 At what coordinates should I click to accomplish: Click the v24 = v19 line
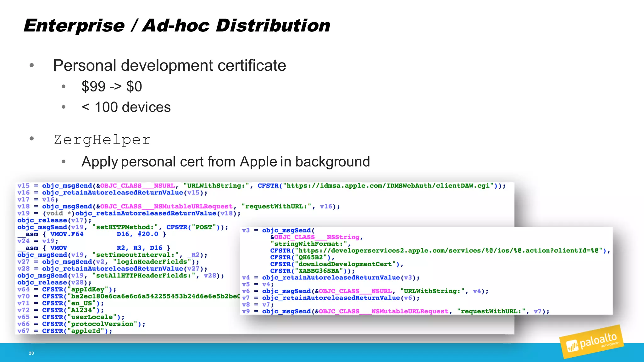[38, 241]
